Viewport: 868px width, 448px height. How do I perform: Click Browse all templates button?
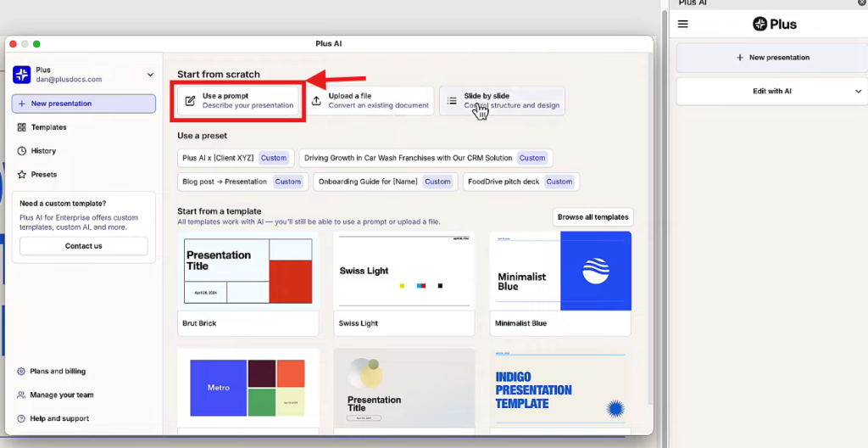point(593,217)
